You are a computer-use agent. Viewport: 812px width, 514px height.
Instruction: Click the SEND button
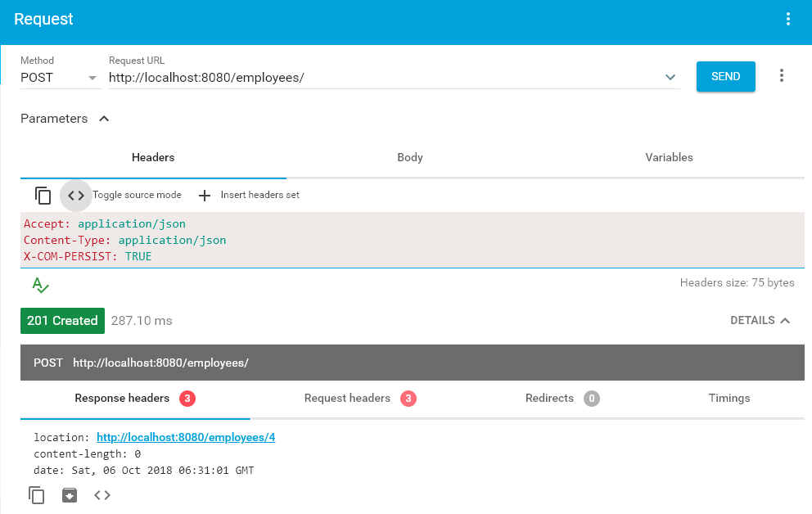pos(725,75)
